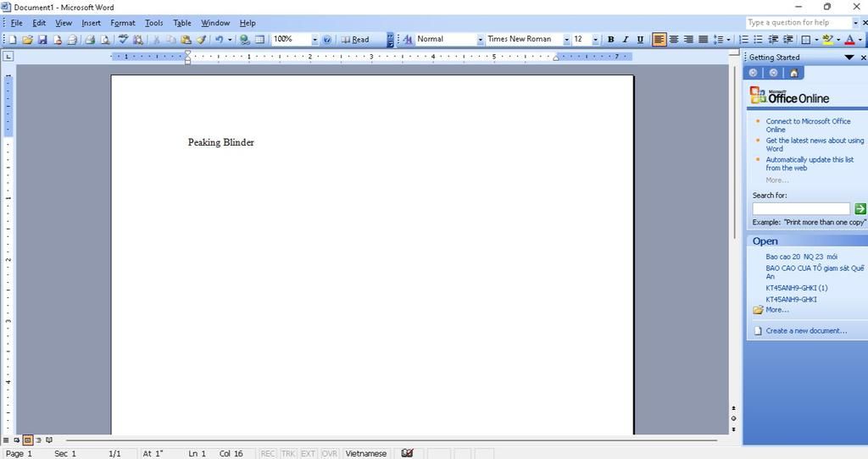The width and height of the screenshot is (868, 459).
Task: Open the Zoom 100% dropdown
Action: [314, 39]
